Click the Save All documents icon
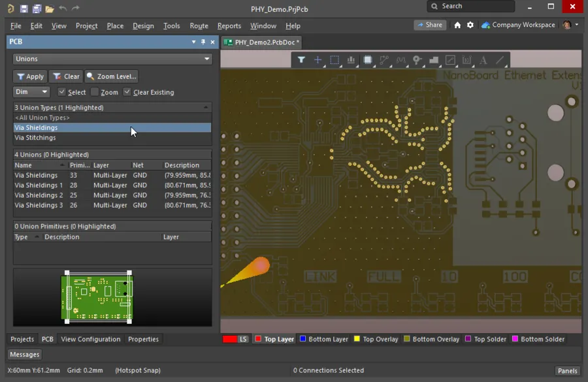588x382 pixels. (x=37, y=9)
